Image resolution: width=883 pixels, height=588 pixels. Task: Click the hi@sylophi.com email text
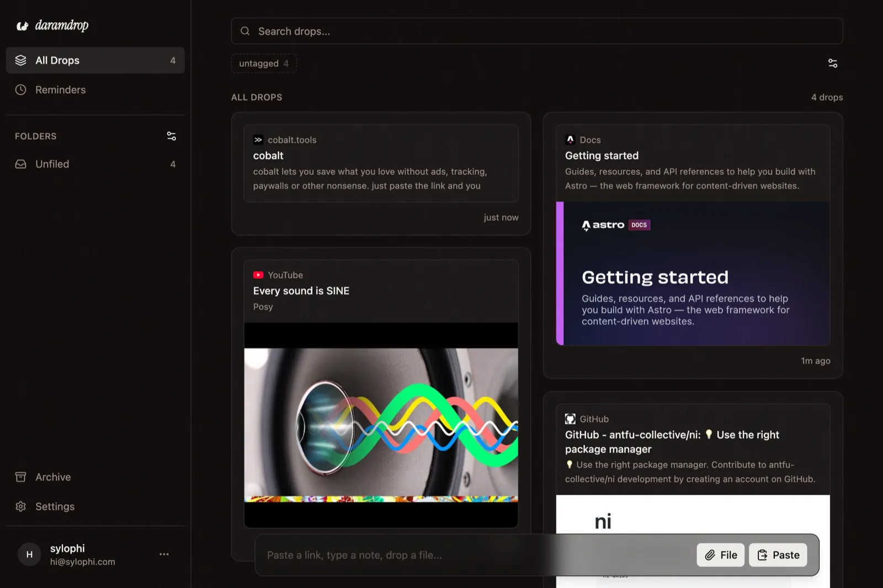tap(83, 562)
